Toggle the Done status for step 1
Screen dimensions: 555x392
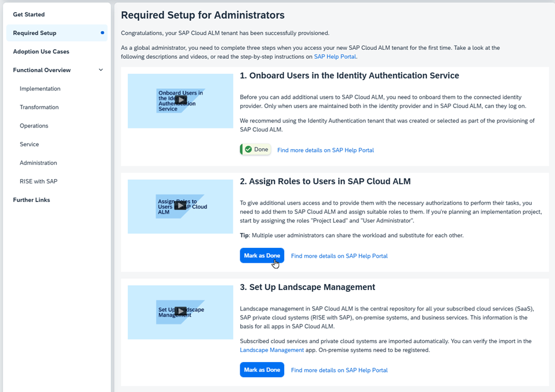pyautogui.click(x=256, y=150)
